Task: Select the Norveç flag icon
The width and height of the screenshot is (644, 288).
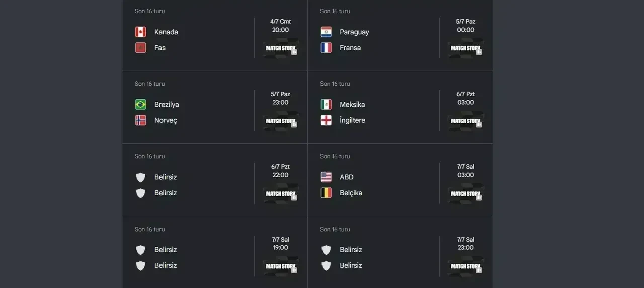Action: coord(141,120)
